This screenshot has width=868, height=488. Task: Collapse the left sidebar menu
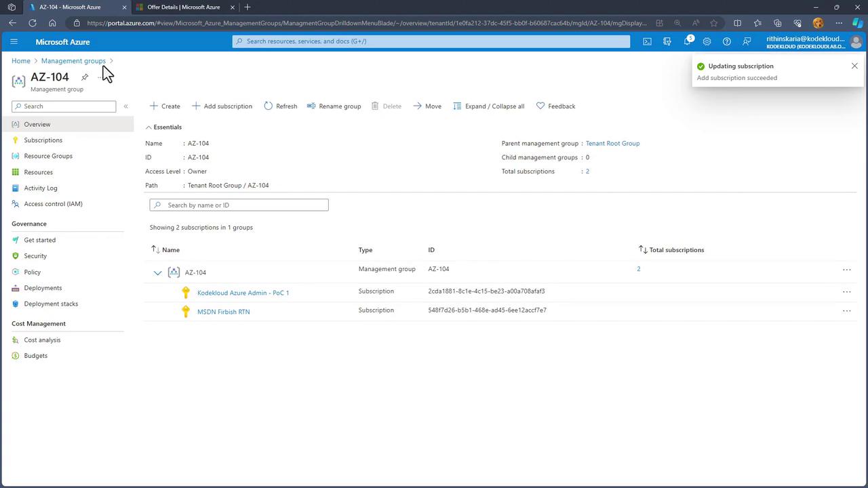[125, 106]
